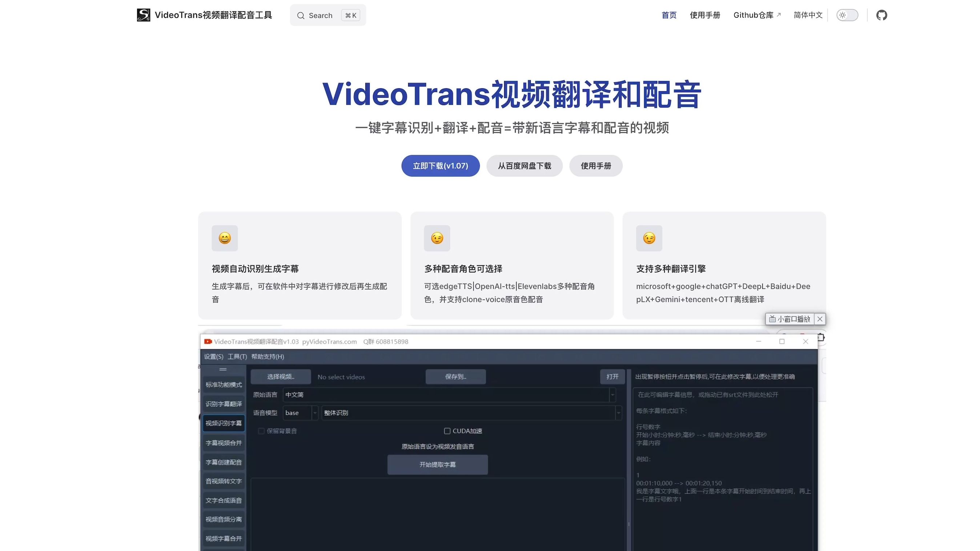This screenshot has width=980, height=551.
Task: Expand the 原始语言 中文简 dropdown
Action: pyautogui.click(x=449, y=395)
